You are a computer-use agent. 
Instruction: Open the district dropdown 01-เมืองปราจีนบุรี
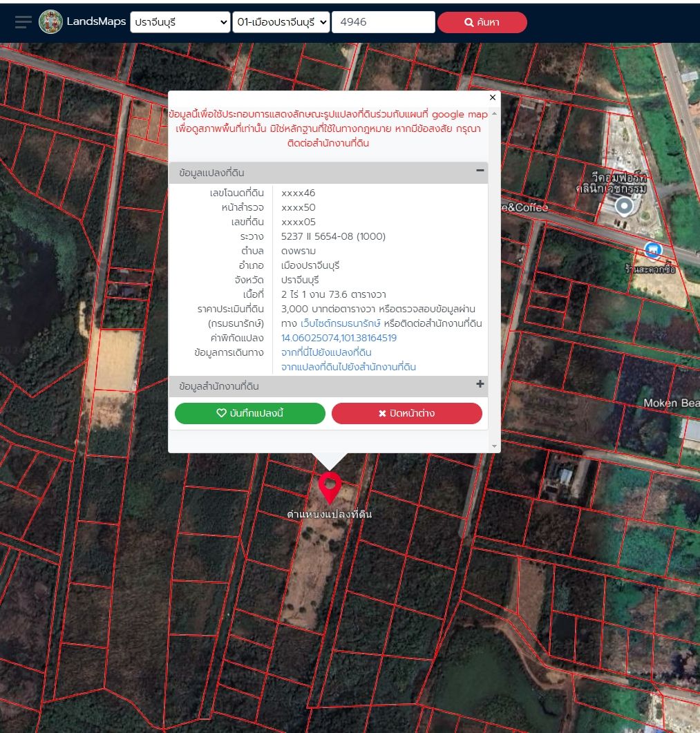point(281,22)
